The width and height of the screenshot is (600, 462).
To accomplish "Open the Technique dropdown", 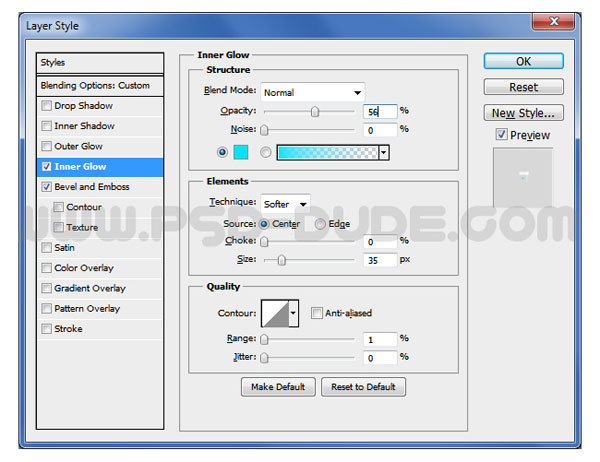I will pyautogui.click(x=285, y=204).
